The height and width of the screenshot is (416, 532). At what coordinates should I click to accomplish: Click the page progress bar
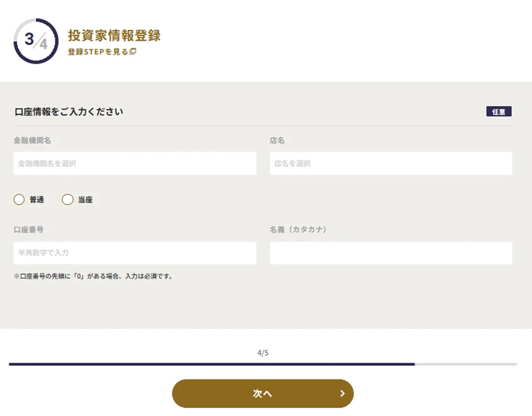pos(263,364)
